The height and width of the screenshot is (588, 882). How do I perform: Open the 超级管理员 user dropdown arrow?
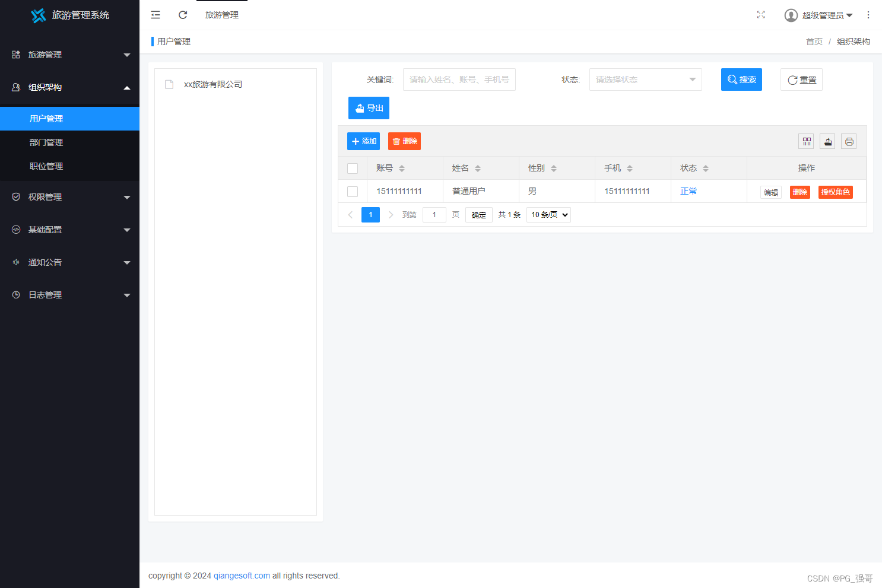pyautogui.click(x=849, y=15)
